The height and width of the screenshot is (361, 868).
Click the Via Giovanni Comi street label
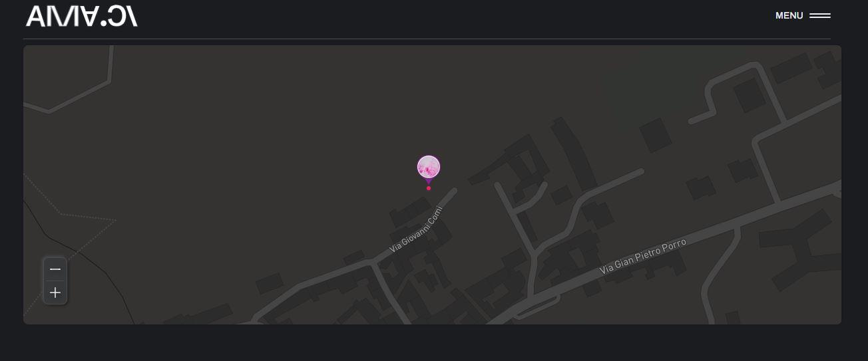tap(416, 229)
